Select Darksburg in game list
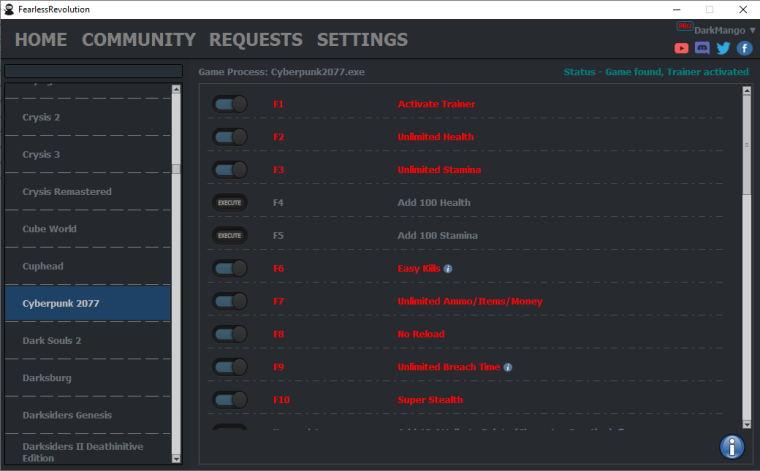The width and height of the screenshot is (760, 471). point(88,378)
